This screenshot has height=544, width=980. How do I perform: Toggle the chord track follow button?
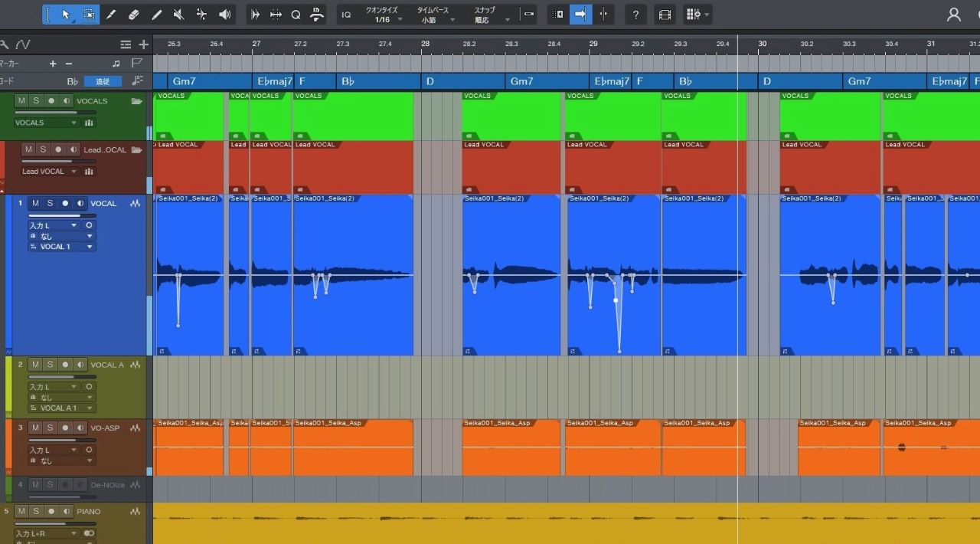coord(103,81)
